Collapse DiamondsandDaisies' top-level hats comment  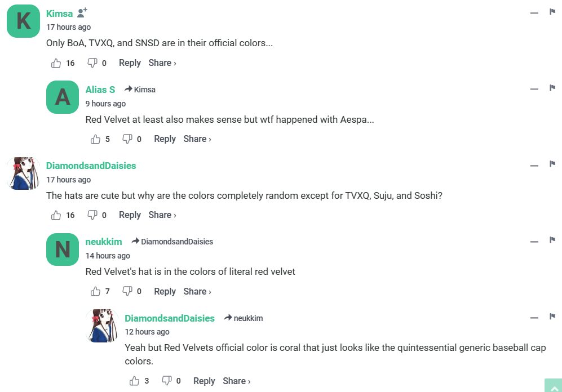(x=534, y=166)
